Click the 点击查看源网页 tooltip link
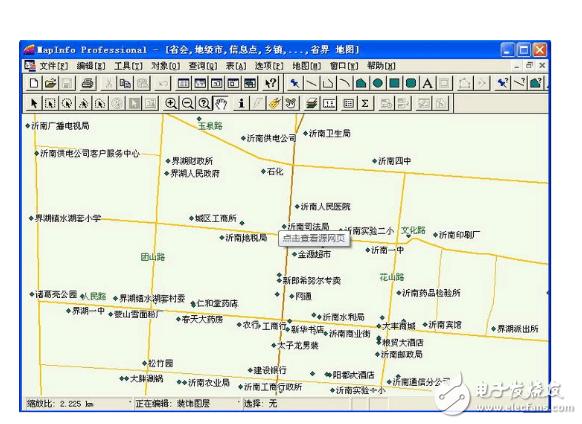 (314, 238)
